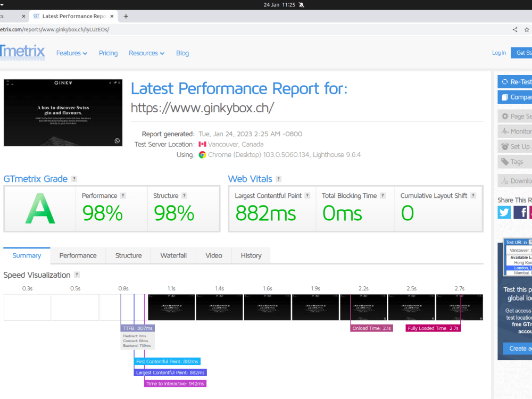The height and width of the screenshot is (399, 532).
Task: Close the Latest Performance Report tab
Action: click(x=112, y=16)
